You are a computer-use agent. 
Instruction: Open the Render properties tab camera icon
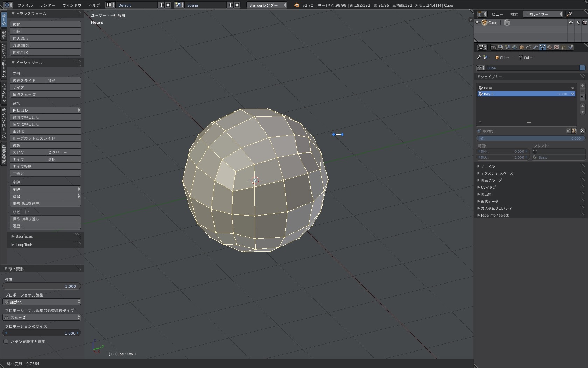[x=493, y=47]
